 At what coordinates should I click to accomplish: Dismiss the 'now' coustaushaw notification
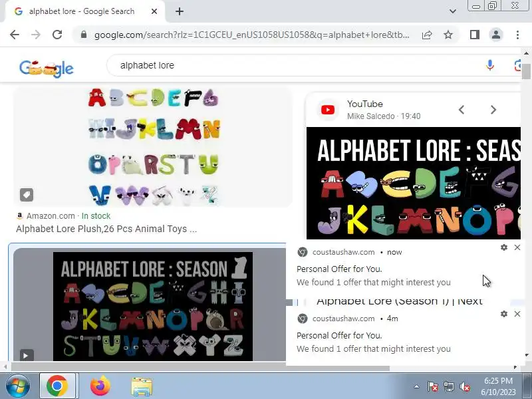517,247
